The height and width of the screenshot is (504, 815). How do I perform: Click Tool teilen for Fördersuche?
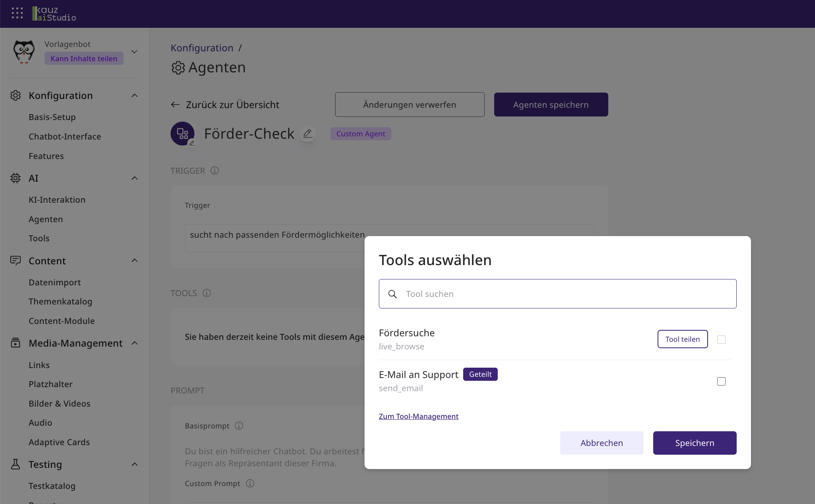(683, 339)
